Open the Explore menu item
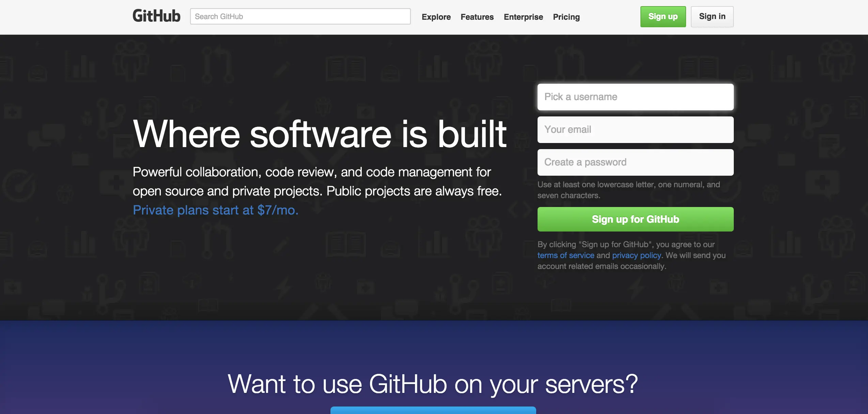This screenshot has height=414, width=868. [436, 17]
